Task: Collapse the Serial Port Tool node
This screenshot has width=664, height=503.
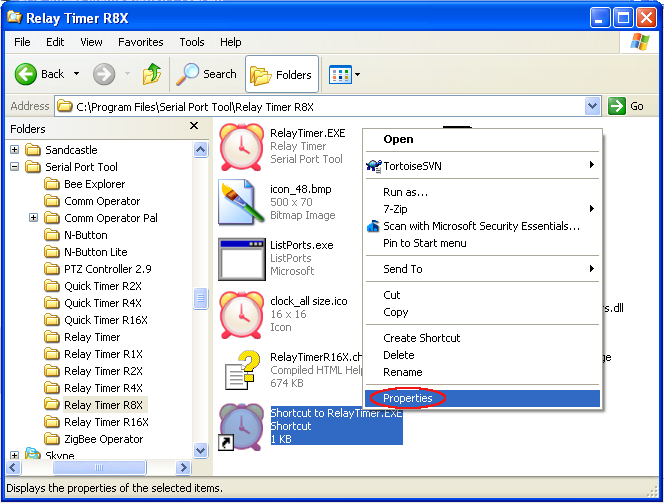Action: coord(14,166)
